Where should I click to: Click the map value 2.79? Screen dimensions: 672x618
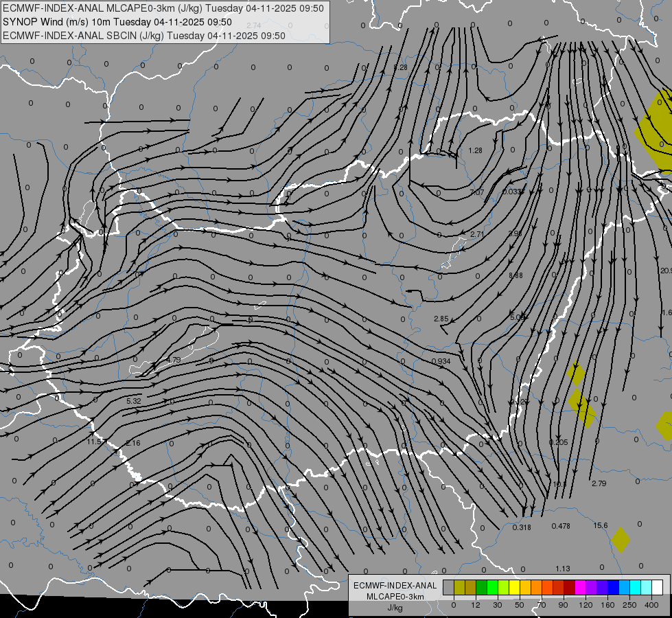(x=599, y=483)
